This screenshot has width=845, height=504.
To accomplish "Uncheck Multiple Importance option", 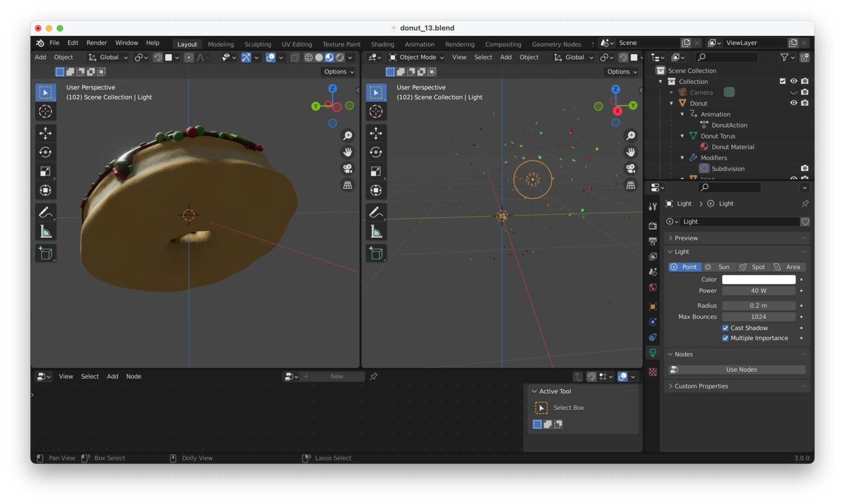I will point(725,338).
